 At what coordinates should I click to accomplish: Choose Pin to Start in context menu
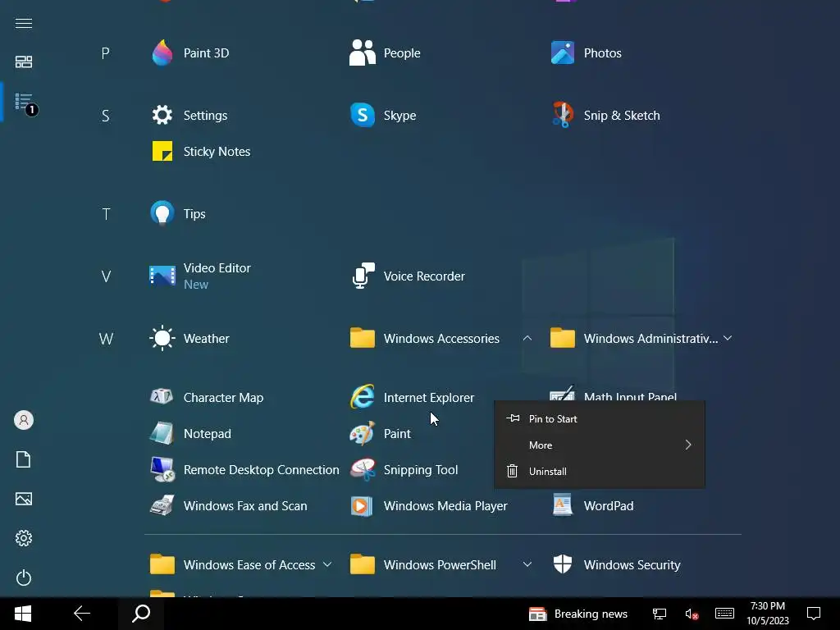click(x=600, y=419)
